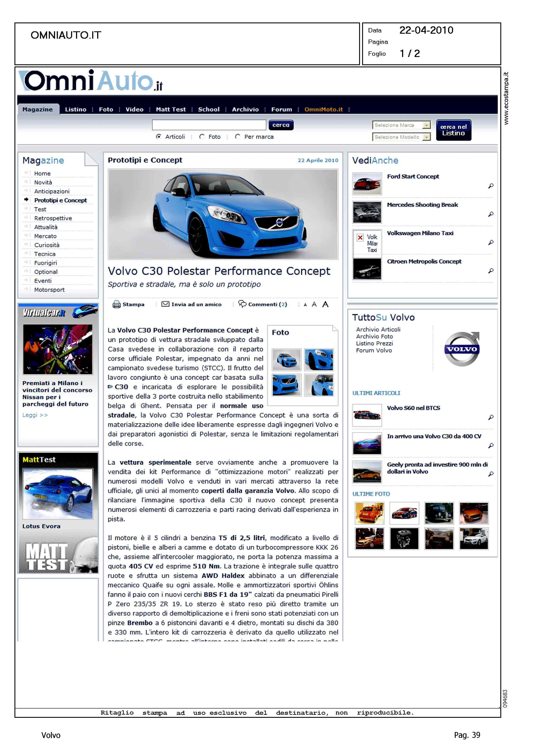Image resolution: width=539 pixels, height=756 pixels.
Task: Open the Listino tab in navigation bar
Action: click(76, 109)
